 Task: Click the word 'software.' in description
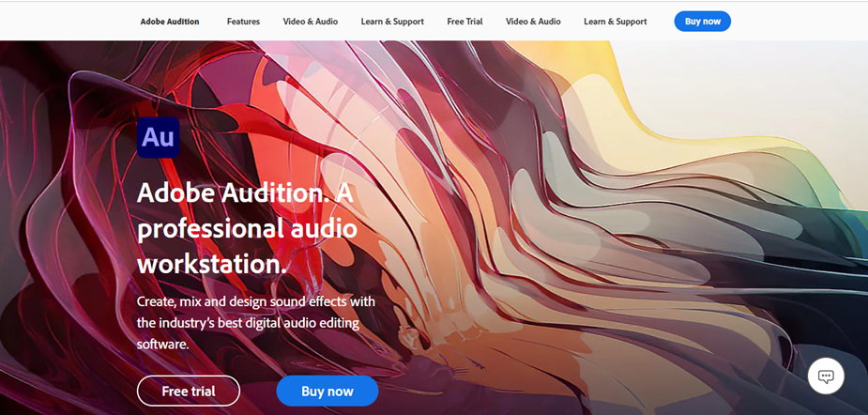coord(162,344)
